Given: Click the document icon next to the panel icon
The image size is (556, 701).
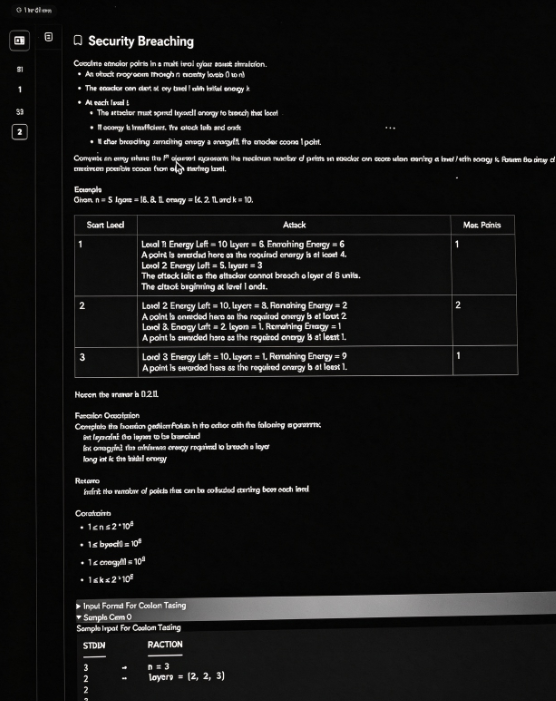Looking at the screenshot, I should click(x=49, y=37).
